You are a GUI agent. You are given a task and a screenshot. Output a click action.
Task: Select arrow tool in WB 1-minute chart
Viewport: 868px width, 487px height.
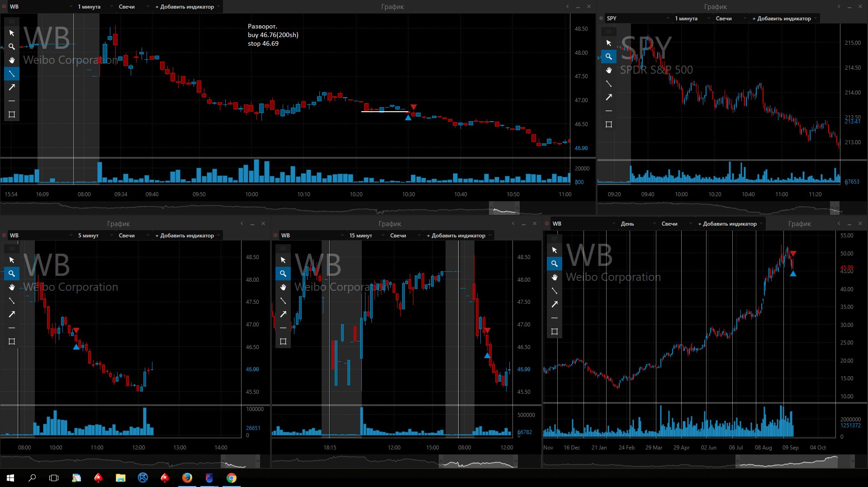point(12,87)
